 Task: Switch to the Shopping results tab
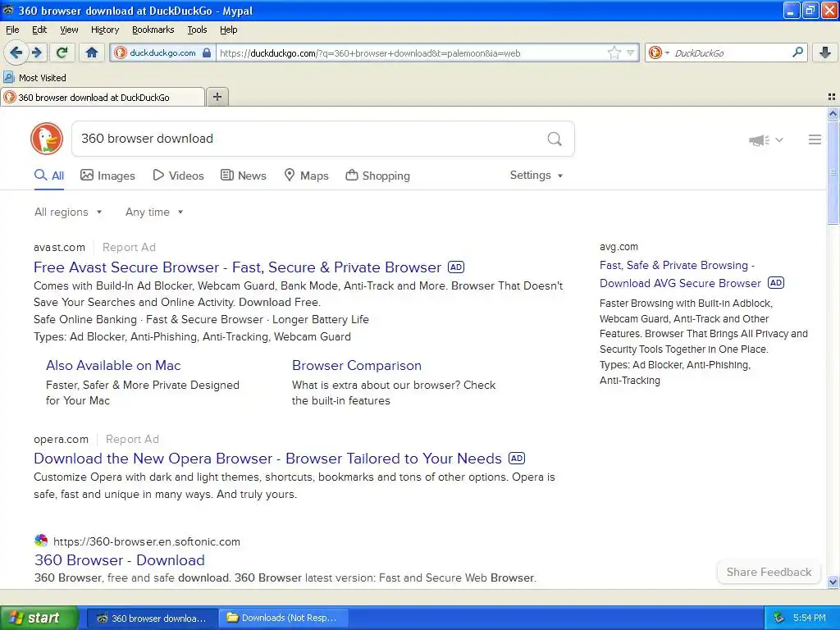[377, 176]
